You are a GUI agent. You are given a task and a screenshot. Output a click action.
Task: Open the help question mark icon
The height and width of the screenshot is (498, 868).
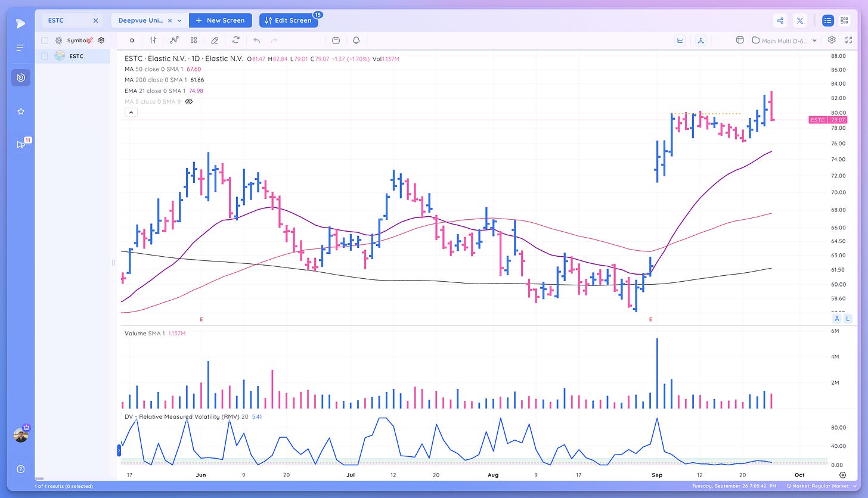coord(21,469)
